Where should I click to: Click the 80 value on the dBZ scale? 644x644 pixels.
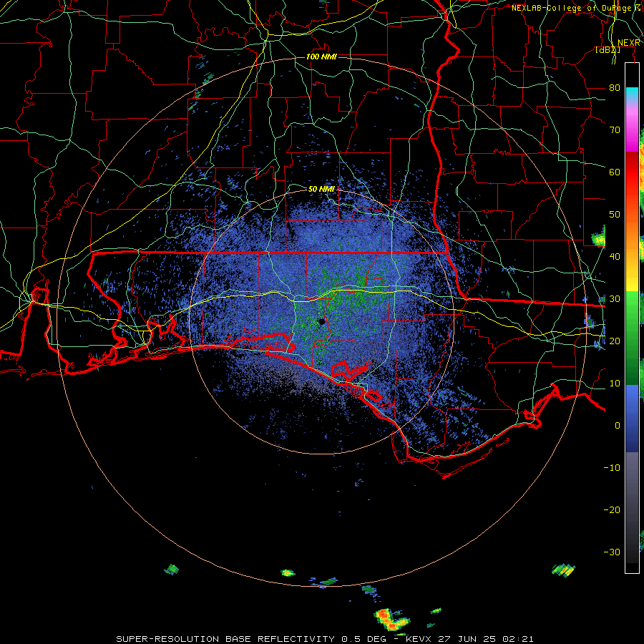[x=615, y=88]
